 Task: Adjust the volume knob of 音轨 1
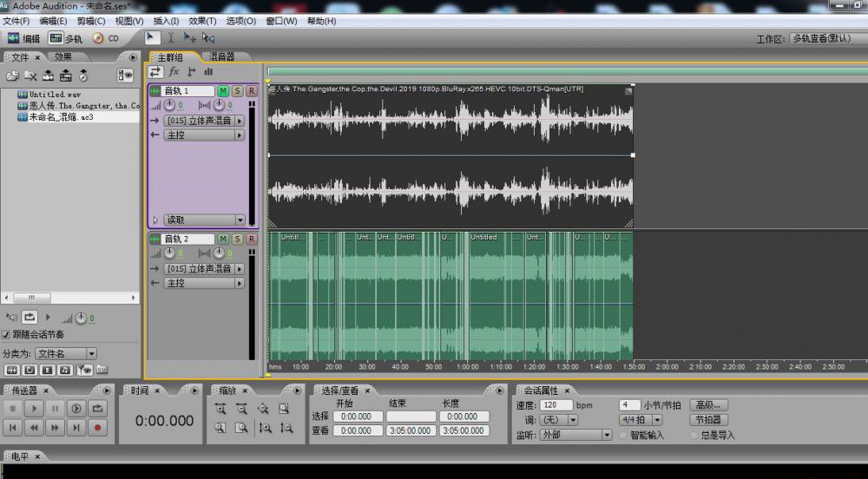tap(169, 104)
